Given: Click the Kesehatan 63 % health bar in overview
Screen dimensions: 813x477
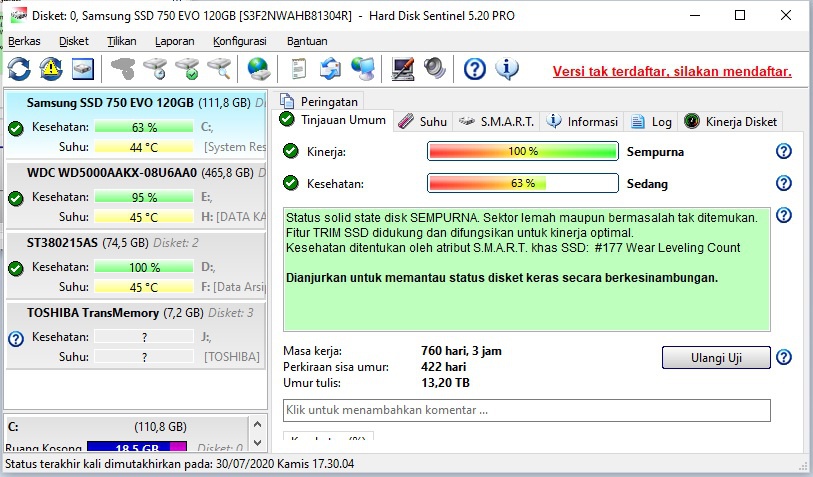Looking at the screenshot, I should click(523, 183).
